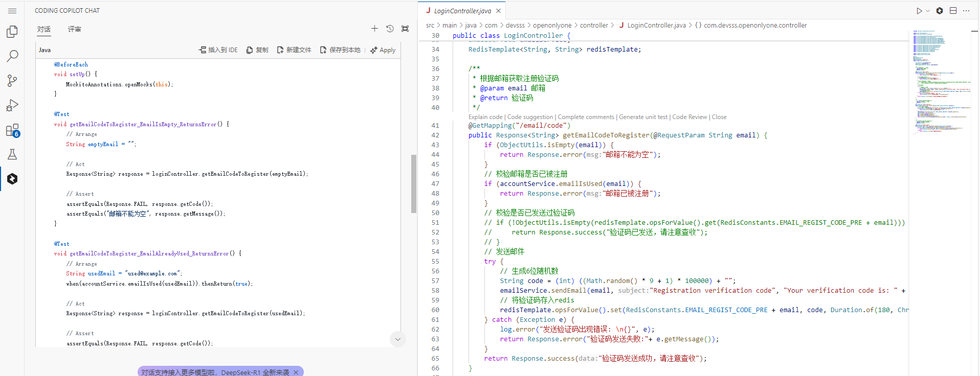Screen dimensions: 980x376
Task: Click the @BeforeEach annotation in chat code
Action: point(71,64)
